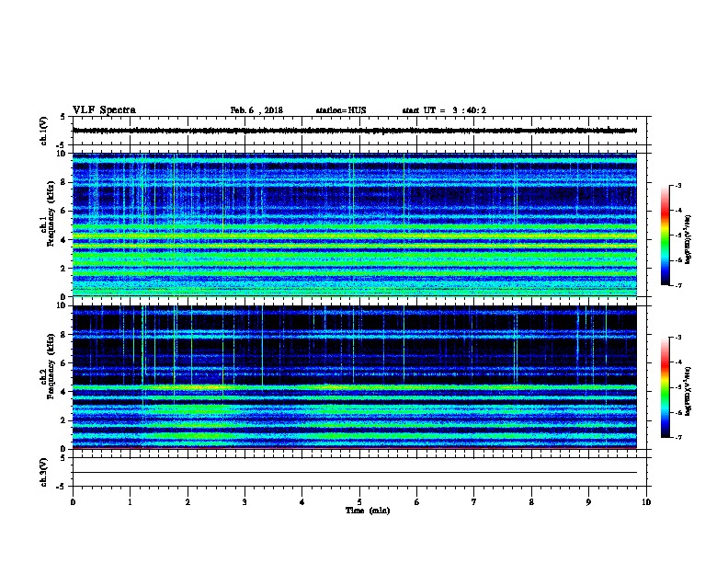The image size is (728, 563).
Task: Click the "ch.3(V)" axis label
Action: point(43,472)
